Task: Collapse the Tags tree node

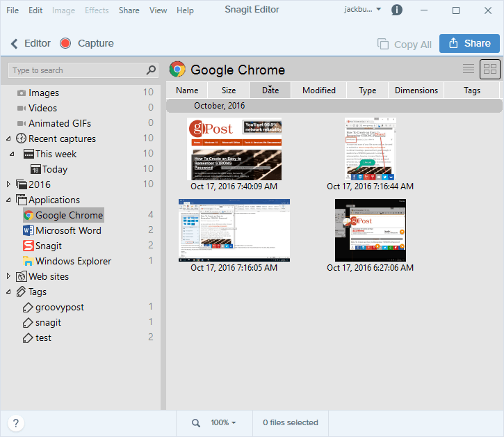Action: (8, 292)
